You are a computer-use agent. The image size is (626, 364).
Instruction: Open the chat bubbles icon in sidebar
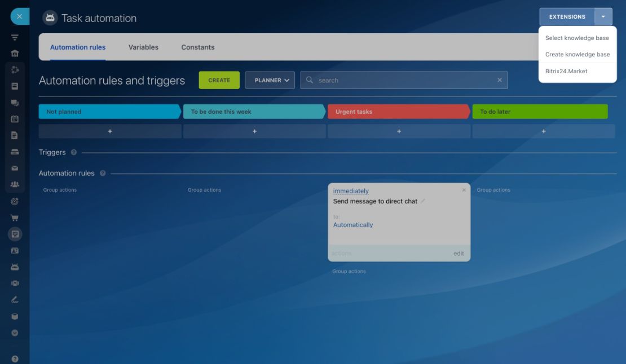[x=15, y=103]
